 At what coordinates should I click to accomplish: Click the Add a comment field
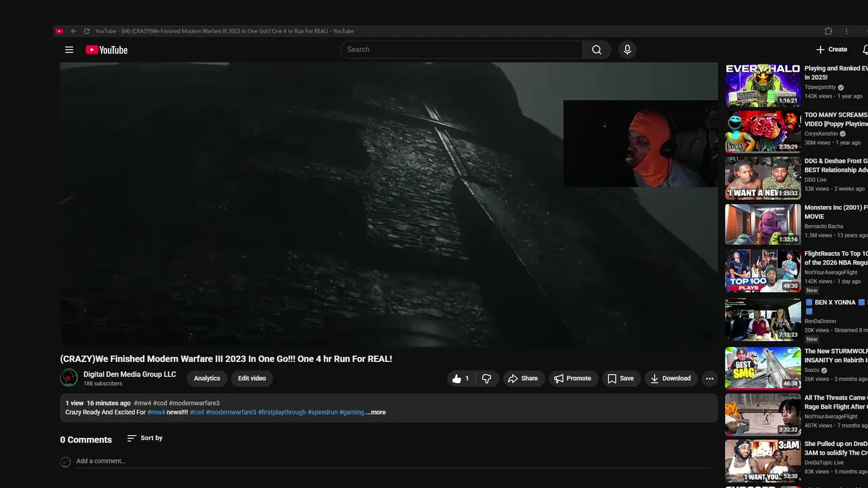(393, 462)
